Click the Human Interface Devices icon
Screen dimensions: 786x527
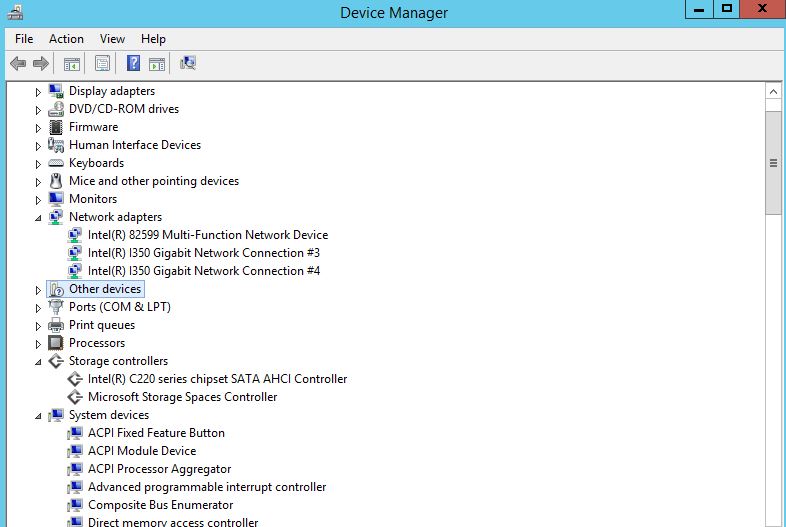pyautogui.click(x=56, y=145)
